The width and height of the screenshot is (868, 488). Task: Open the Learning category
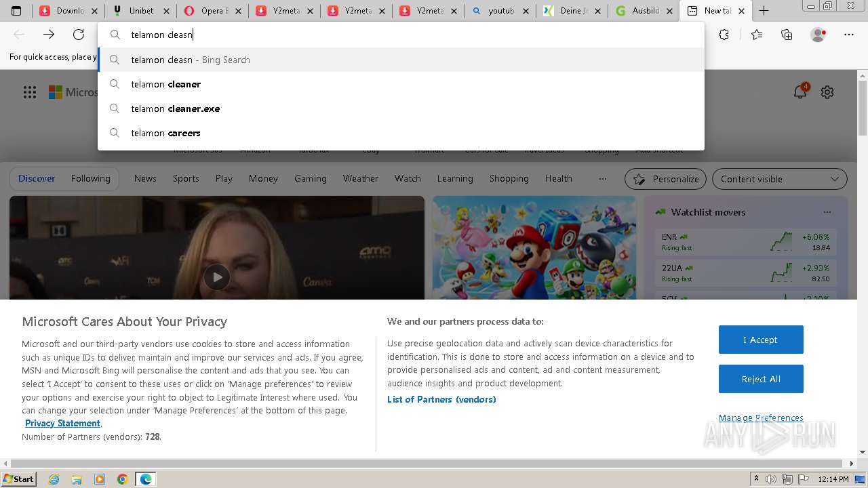click(x=455, y=179)
